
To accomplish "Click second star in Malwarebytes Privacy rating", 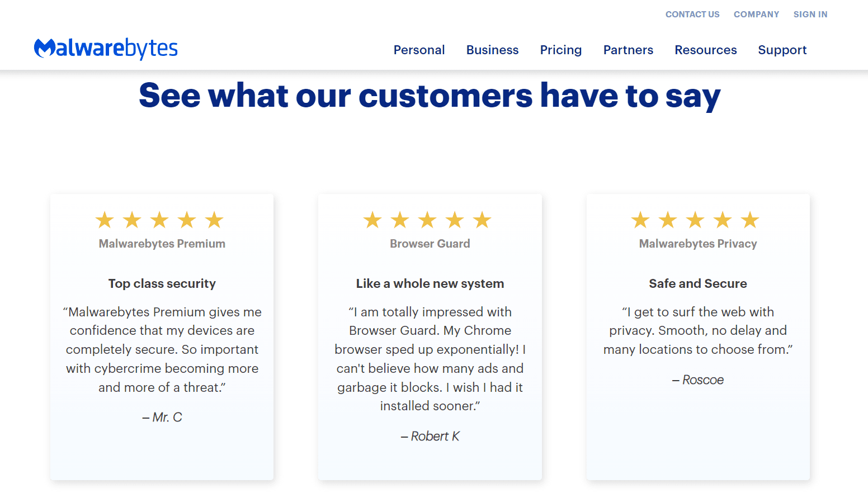I will tap(668, 220).
